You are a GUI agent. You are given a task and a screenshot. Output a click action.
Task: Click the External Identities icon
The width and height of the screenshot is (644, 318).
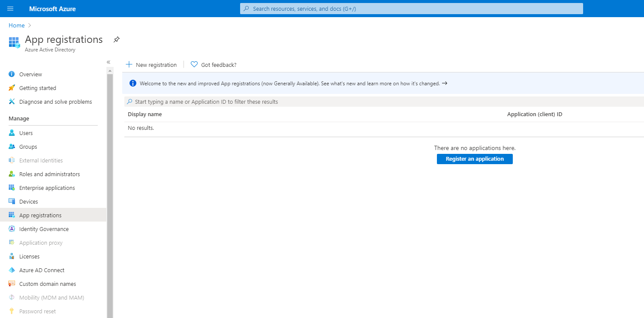12,160
